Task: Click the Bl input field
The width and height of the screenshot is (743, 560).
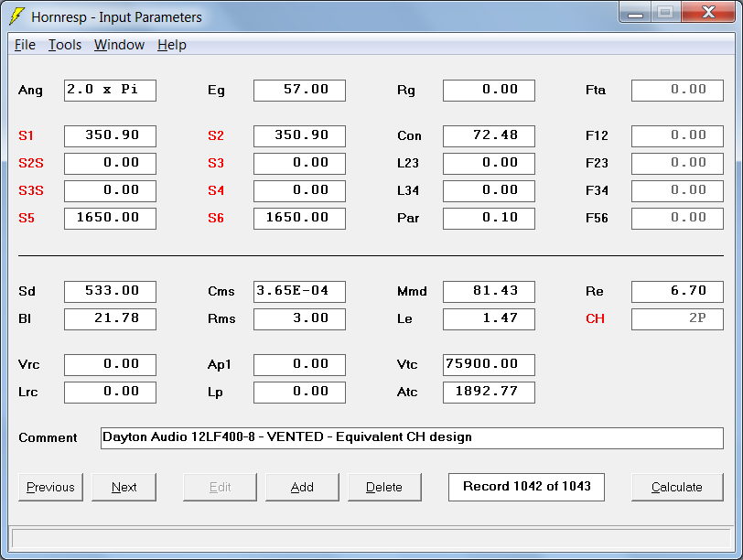Action: (110, 319)
